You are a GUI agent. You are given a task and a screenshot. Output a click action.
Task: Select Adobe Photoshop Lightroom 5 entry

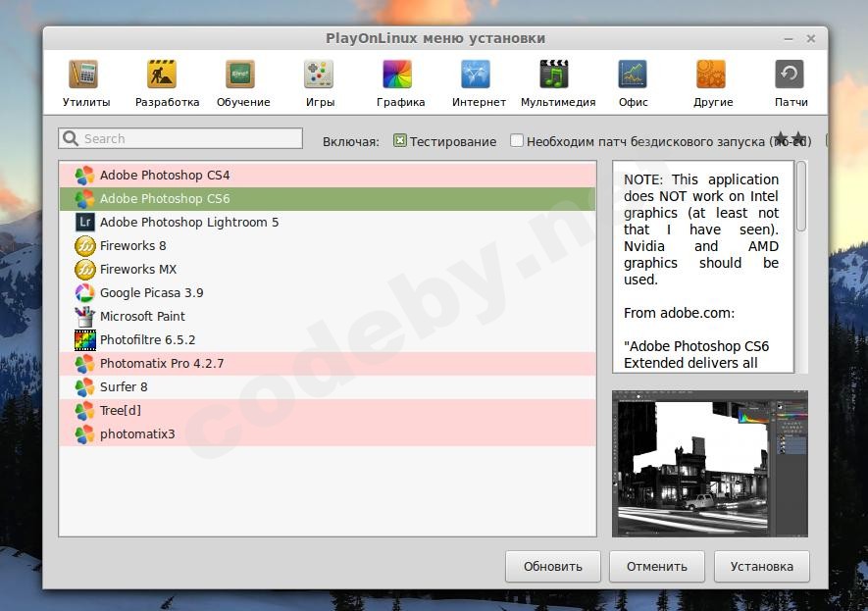point(328,222)
